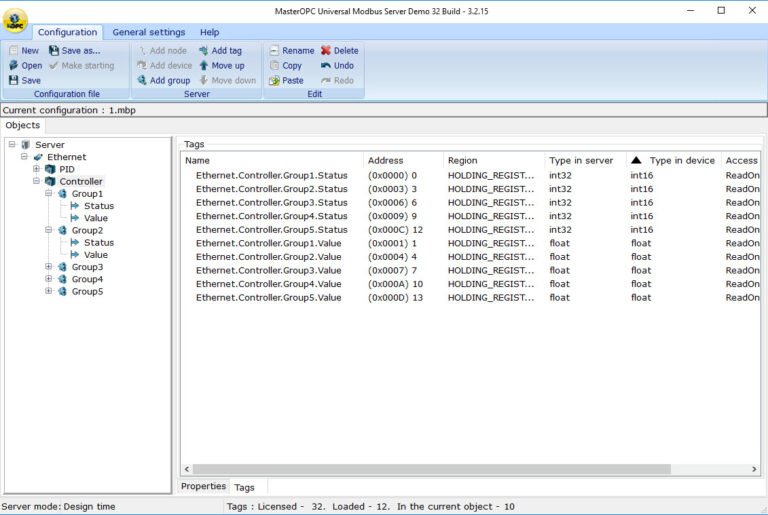768x515 pixels.
Task: Expand the Group3 tree node
Action: [48, 267]
